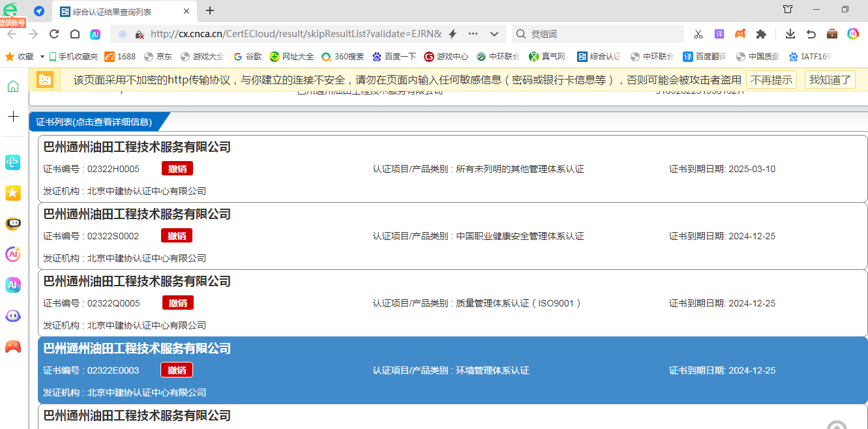The height and width of the screenshot is (429, 868).
Task: Expand the address bar history dropdown
Action: pyautogui.click(x=494, y=34)
